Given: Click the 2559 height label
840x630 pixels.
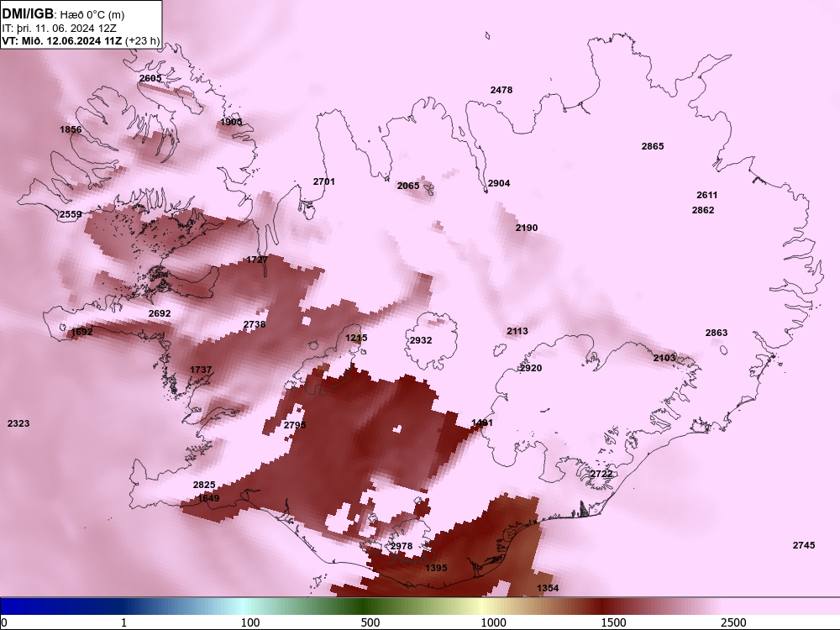Looking at the screenshot, I should [71, 214].
